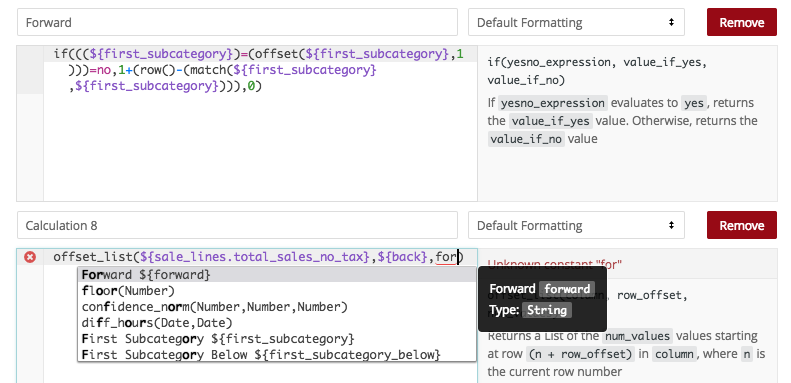This screenshot has width=791, height=383.
Task: Click the underlined 'for' text in the expression
Action: click(x=445, y=258)
